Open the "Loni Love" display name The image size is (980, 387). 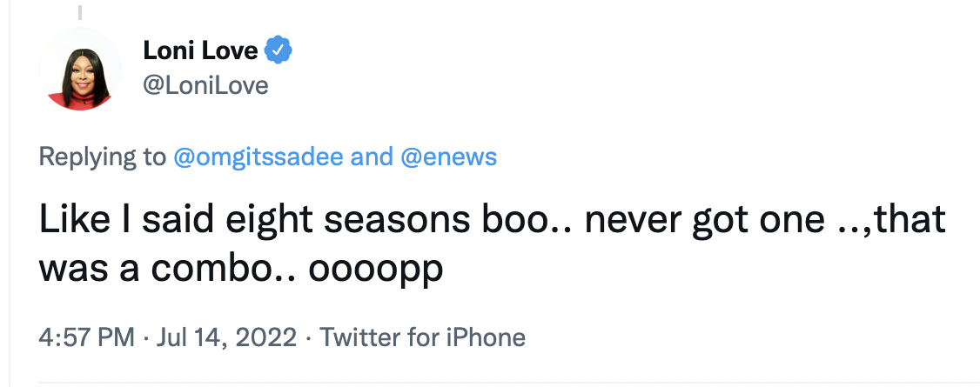tap(201, 51)
